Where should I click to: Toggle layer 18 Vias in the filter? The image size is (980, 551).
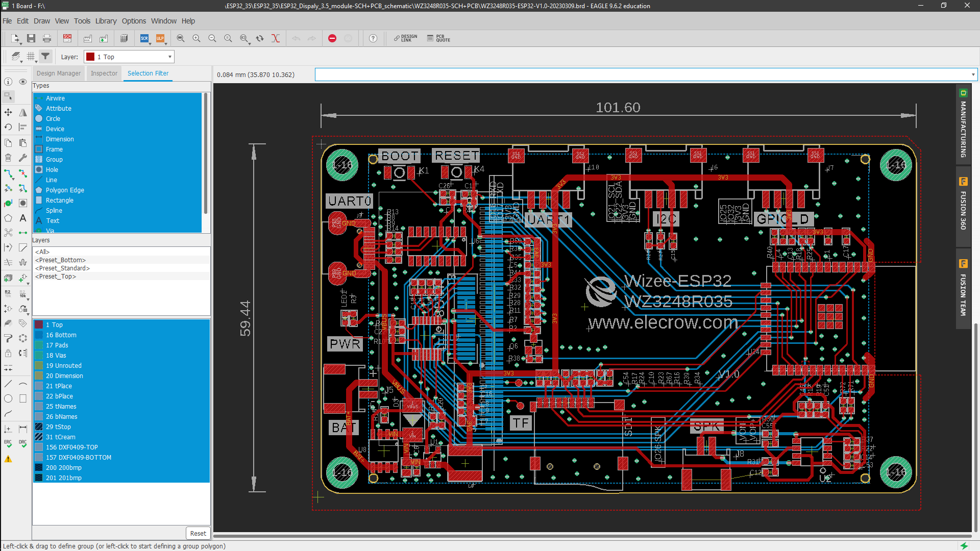click(121, 355)
